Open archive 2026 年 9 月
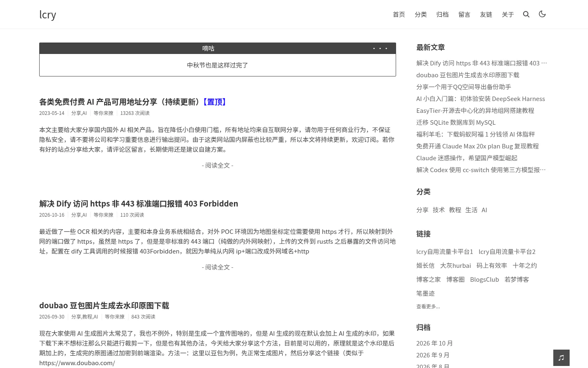The width and height of the screenshot is (588, 368). (x=433, y=355)
